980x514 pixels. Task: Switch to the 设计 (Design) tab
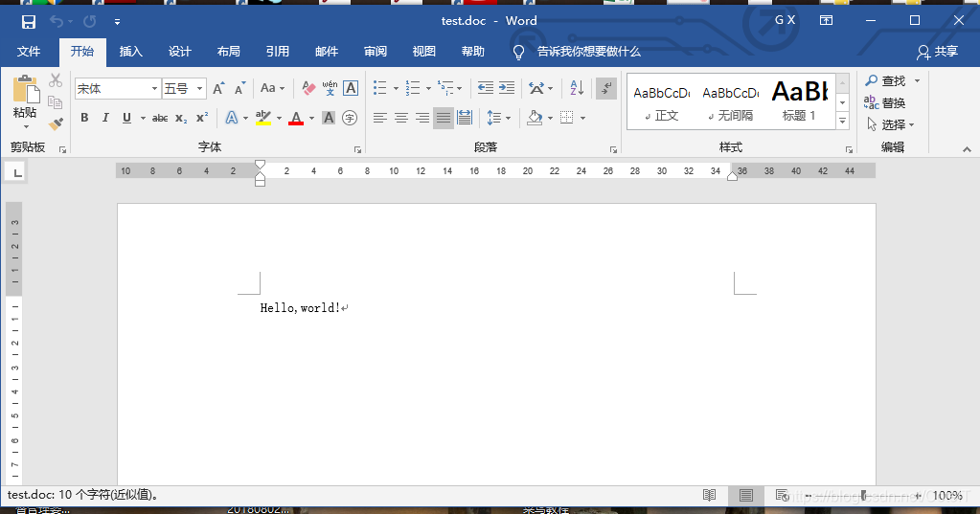[x=179, y=52]
